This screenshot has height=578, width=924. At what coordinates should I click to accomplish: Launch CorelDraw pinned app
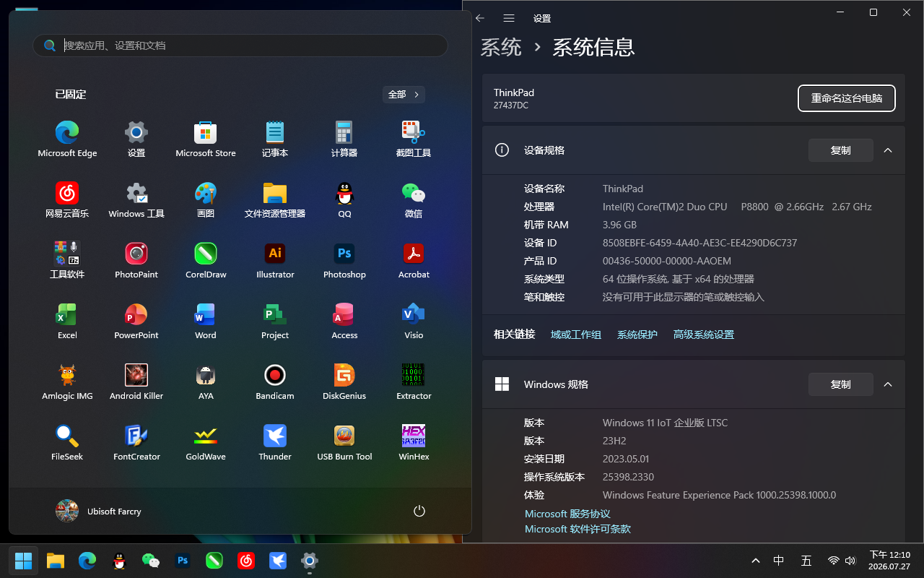point(206,260)
